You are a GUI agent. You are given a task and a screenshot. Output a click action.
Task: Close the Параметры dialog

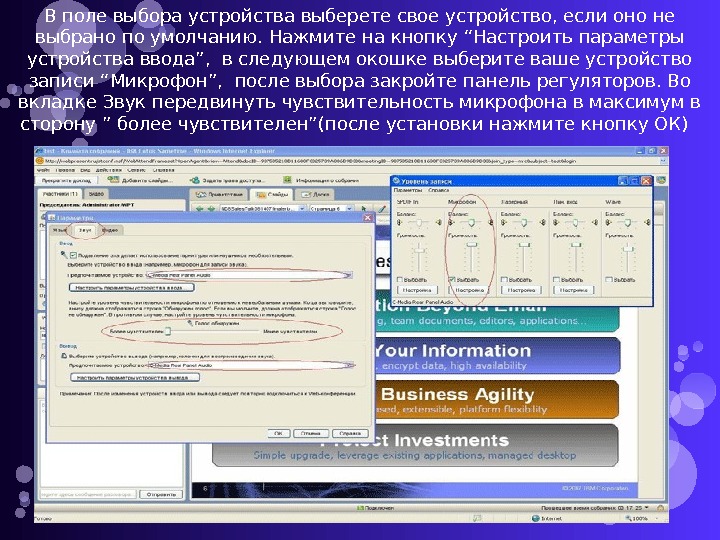367,218
